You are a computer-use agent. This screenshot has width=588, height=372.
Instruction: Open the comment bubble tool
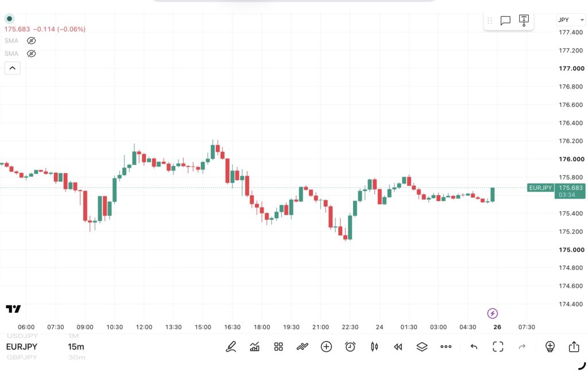pos(505,21)
